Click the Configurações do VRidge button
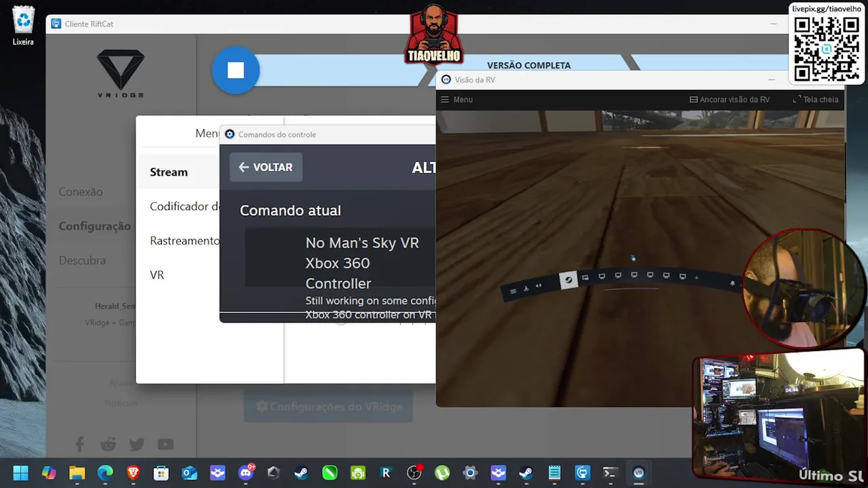The image size is (868, 488). 328,407
